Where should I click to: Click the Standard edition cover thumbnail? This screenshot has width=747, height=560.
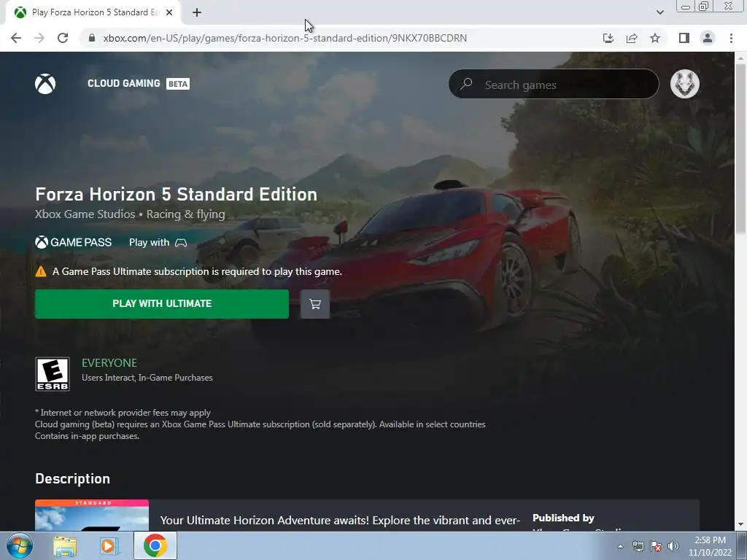[x=92, y=516]
